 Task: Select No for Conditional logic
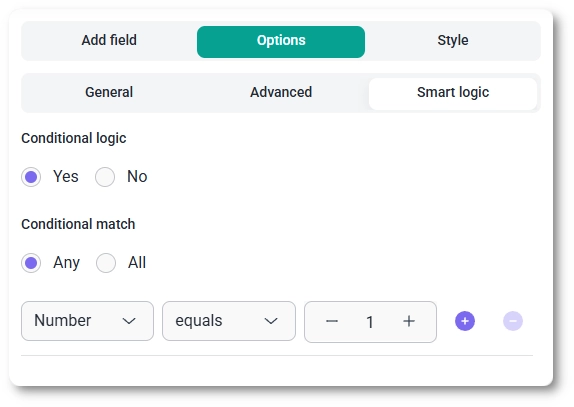105,177
